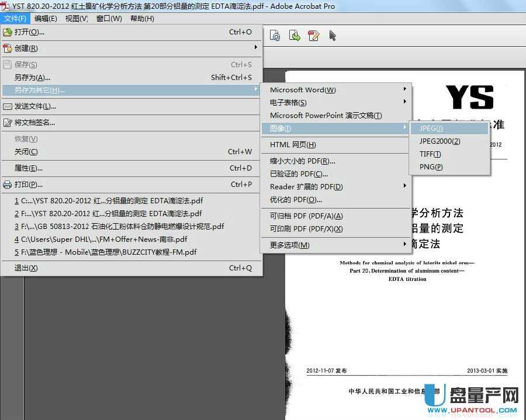Click 属性(E)... to view document properties

pos(29,168)
